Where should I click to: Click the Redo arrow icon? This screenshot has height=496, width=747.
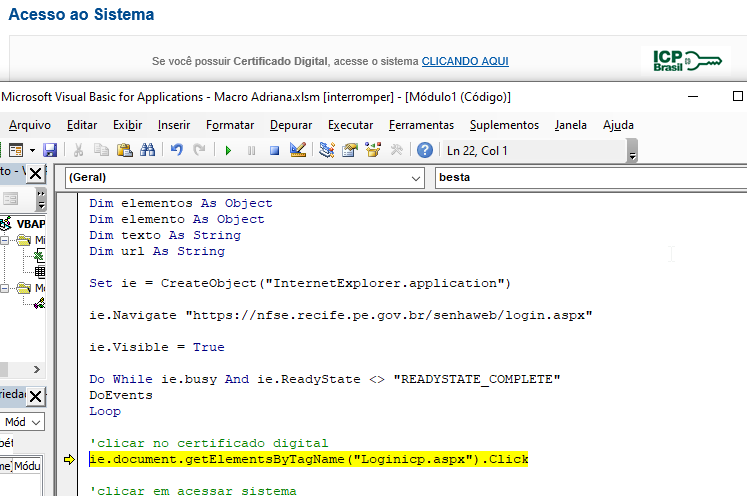[199, 151]
